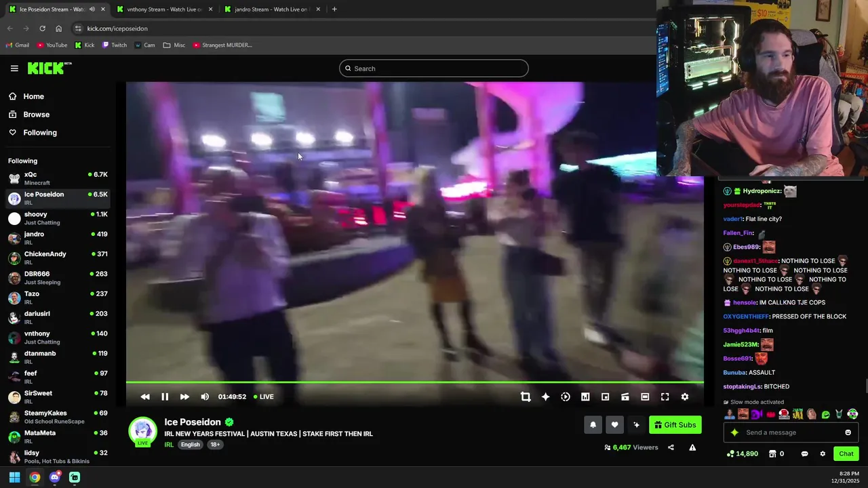Open YouTube bookmark
Screen dimensions: 868x488
click(x=52, y=45)
